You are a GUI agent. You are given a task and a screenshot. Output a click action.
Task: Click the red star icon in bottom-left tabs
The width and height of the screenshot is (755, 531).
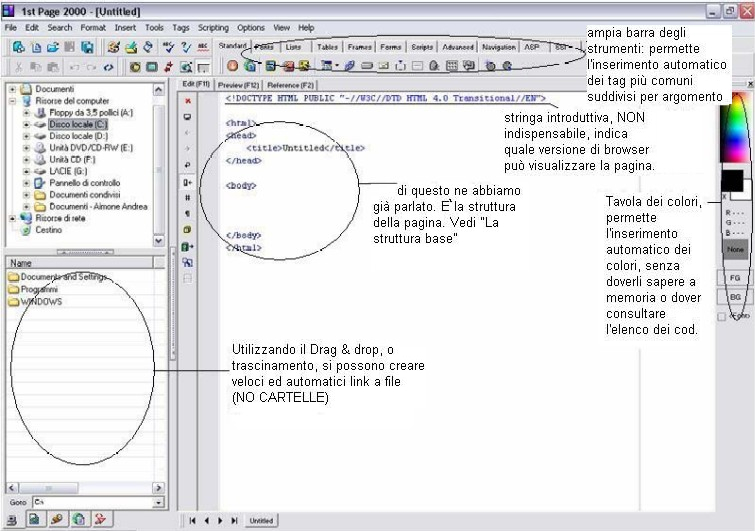pos(101,519)
